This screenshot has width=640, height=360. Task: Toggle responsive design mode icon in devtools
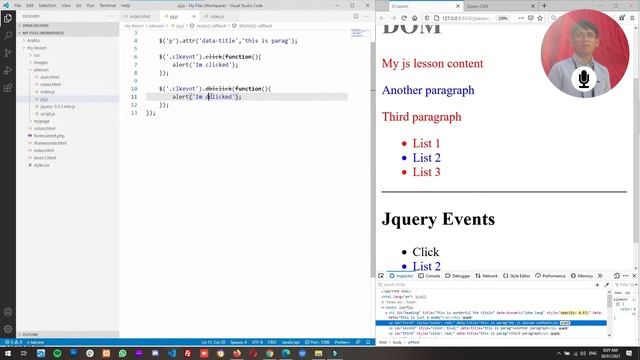tap(617, 276)
